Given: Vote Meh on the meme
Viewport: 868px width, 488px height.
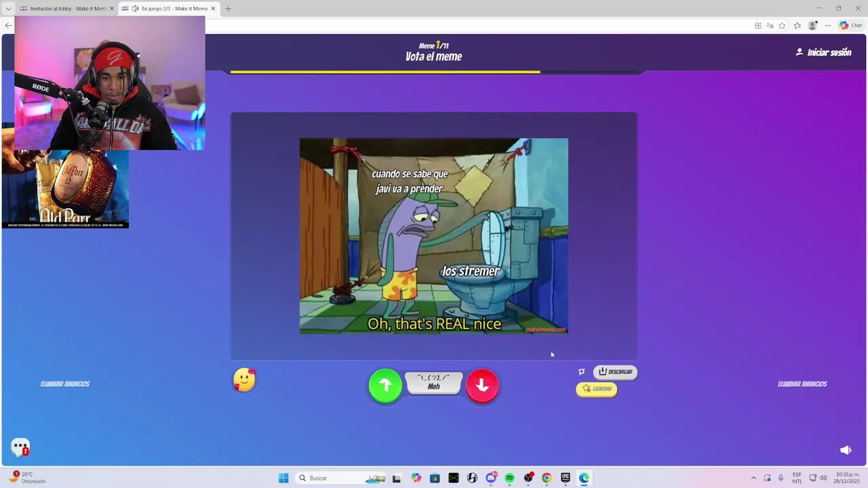Looking at the screenshot, I should (x=434, y=382).
